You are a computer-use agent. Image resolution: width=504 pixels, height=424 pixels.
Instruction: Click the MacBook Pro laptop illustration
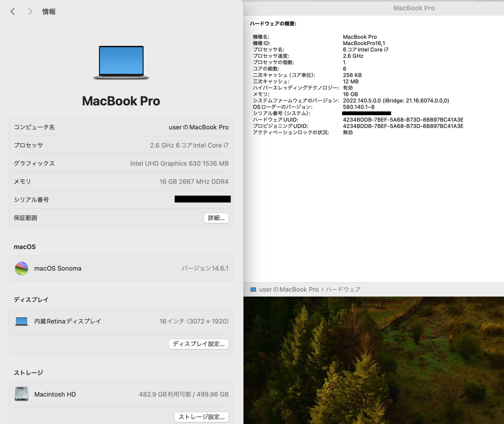pyautogui.click(x=121, y=63)
